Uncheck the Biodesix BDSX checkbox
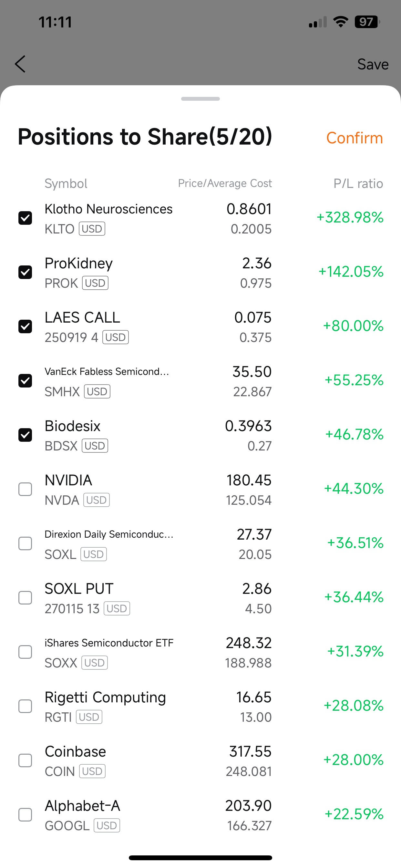 [x=25, y=435]
